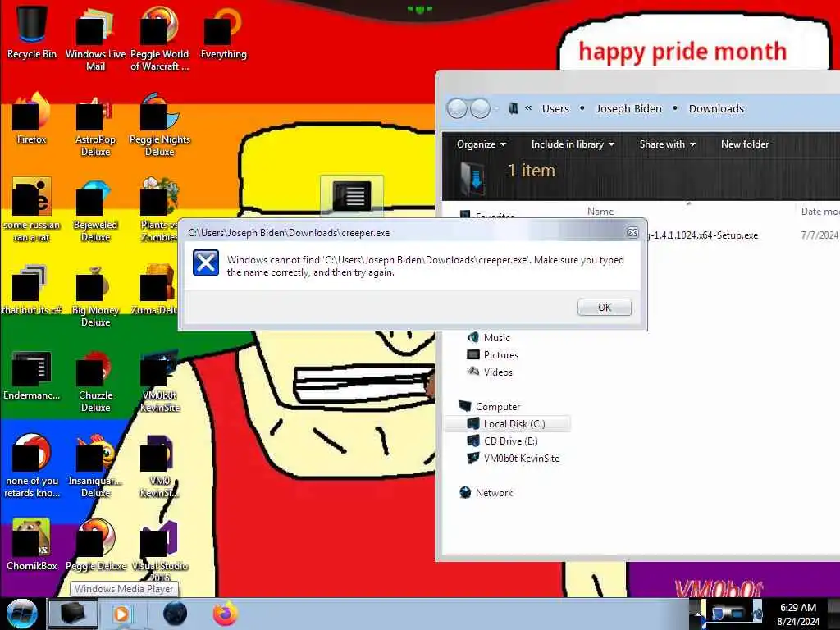Viewport: 840px width, 630px height.
Task: Open Peggle Nights Deluxe icon
Action: point(160,125)
